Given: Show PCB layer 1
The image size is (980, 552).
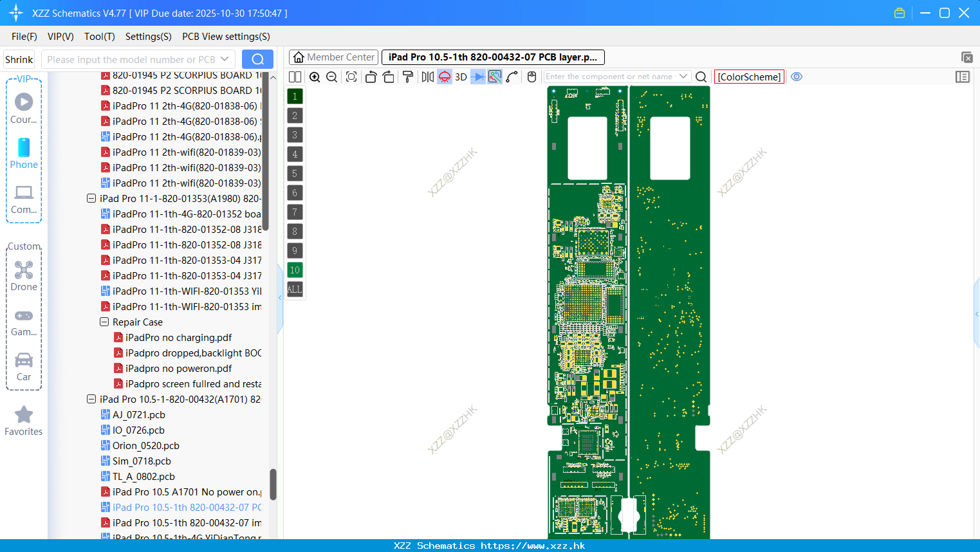Looking at the screenshot, I should (x=295, y=96).
